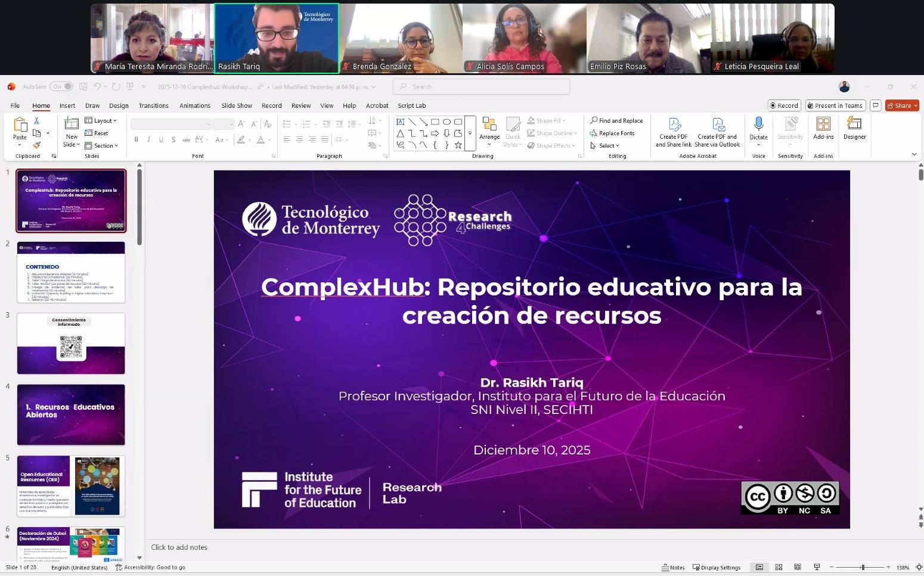Click the Add-ins icon in ribbon
The height and width of the screenshot is (576, 924).
click(823, 124)
